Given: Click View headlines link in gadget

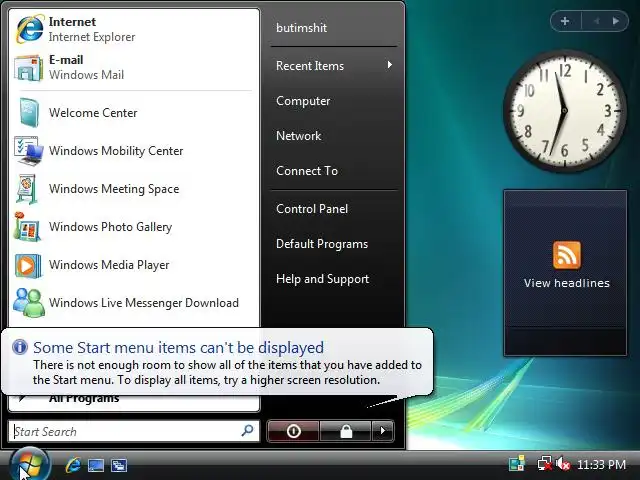Looking at the screenshot, I should pyautogui.click(x=567, y=283).
